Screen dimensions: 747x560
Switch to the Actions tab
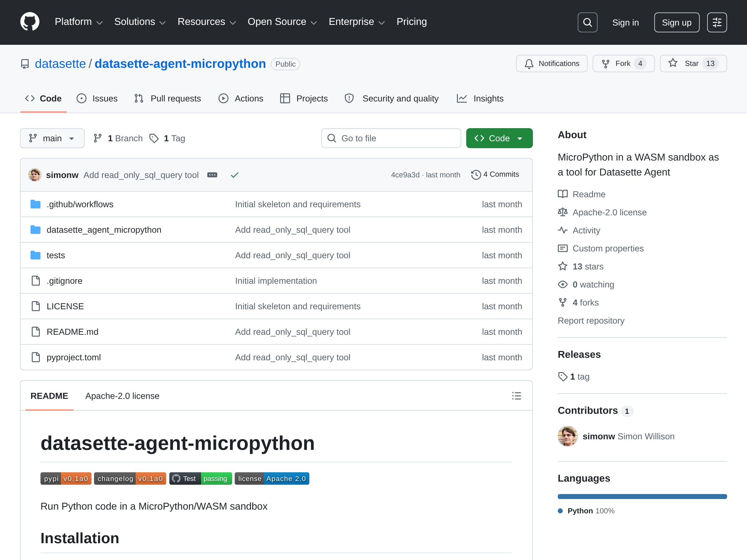pyautogui.click(x=241, y=99)
